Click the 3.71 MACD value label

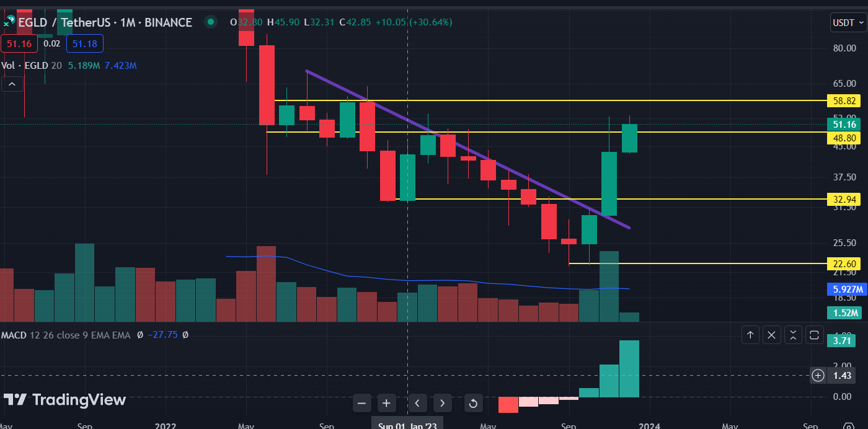coord(841,340)
